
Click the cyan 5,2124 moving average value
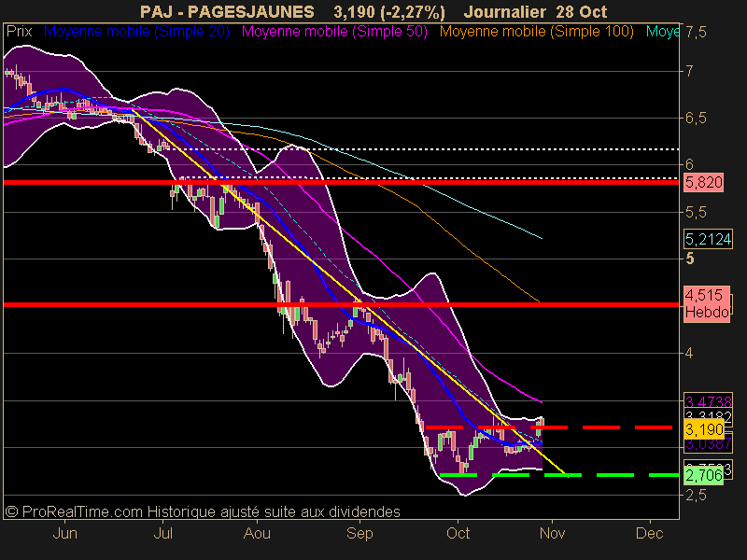click(708, 239)
